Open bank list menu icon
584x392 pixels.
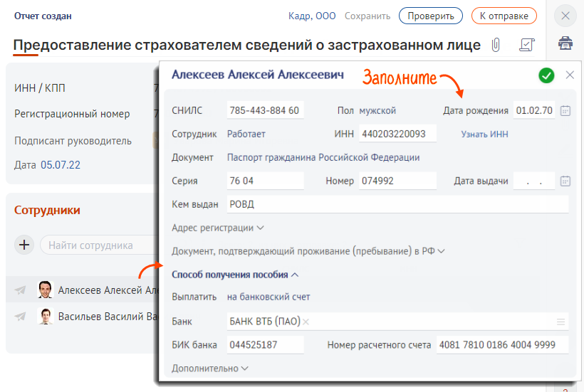point(561,322)
